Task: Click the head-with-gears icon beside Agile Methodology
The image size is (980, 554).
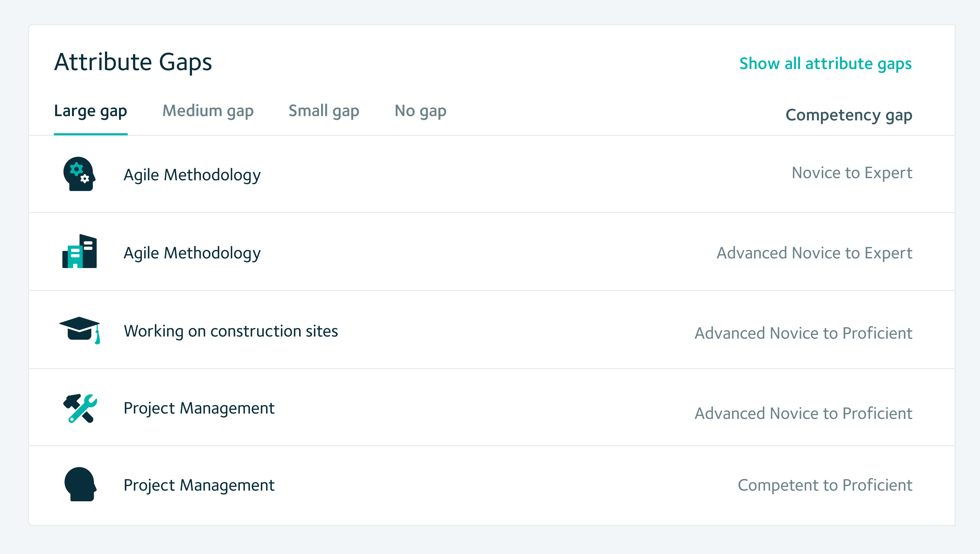Action: click(x=79, y=174)
